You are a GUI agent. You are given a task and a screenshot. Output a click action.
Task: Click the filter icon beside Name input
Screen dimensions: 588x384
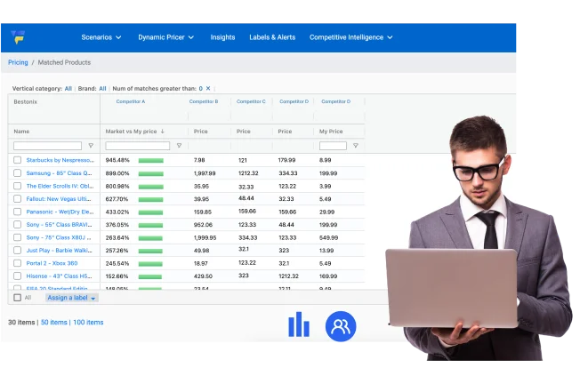[90, 146]
